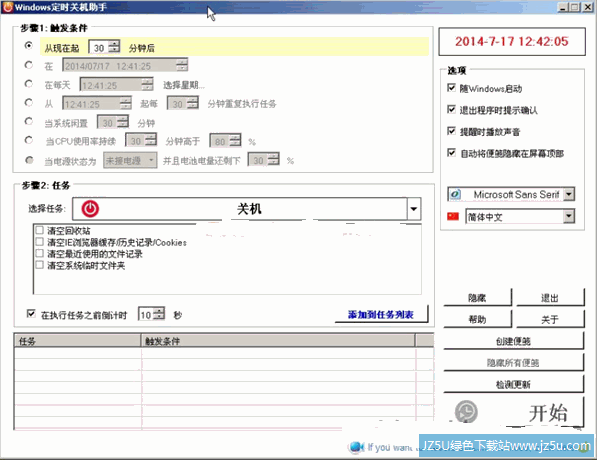Click the 关机 text in task selector
Screen dimensions: 597x460
click(249, 209)
